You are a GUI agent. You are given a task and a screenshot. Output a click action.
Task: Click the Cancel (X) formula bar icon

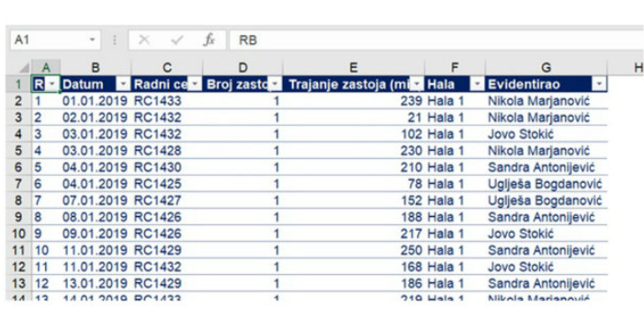click(x=143, y=40)
